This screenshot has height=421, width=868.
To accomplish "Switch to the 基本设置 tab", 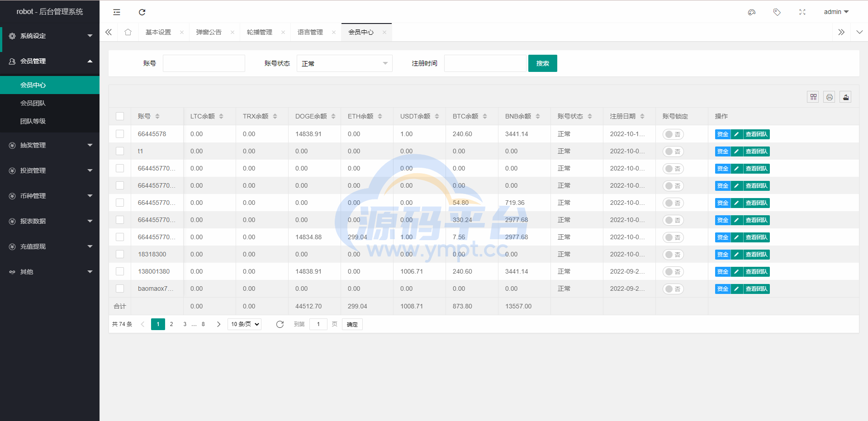I will 158,32.
